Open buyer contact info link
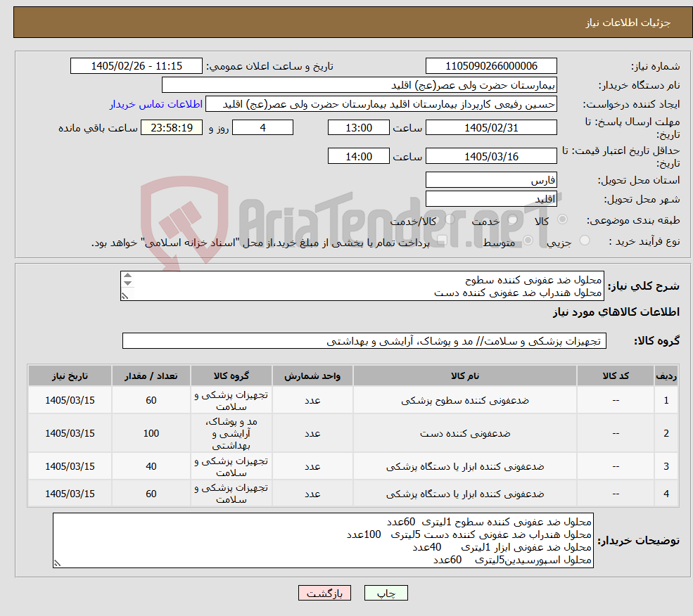The height and width of the screenshot is (616, 693). click(x=156, y=104)
